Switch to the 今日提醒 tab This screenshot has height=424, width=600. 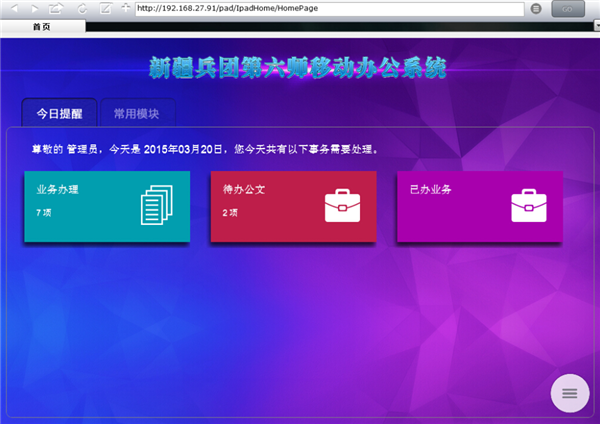(x=59, y=113)
